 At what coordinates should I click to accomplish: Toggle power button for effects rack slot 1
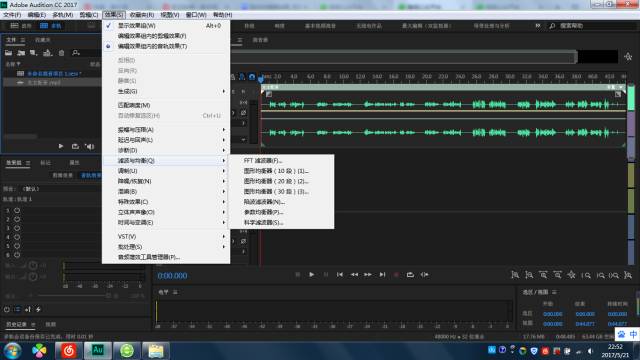point(17,211)
